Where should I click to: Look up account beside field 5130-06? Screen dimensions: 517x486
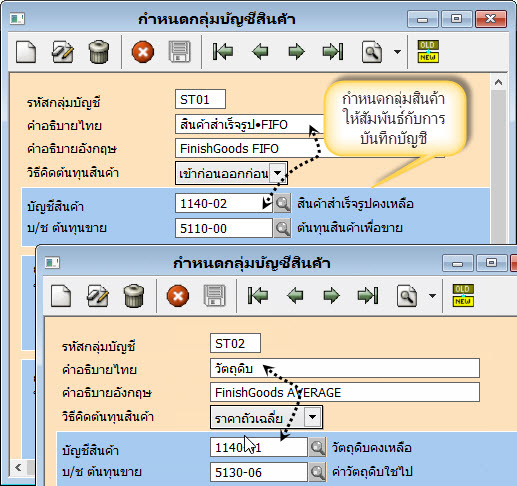click(317, 472)
